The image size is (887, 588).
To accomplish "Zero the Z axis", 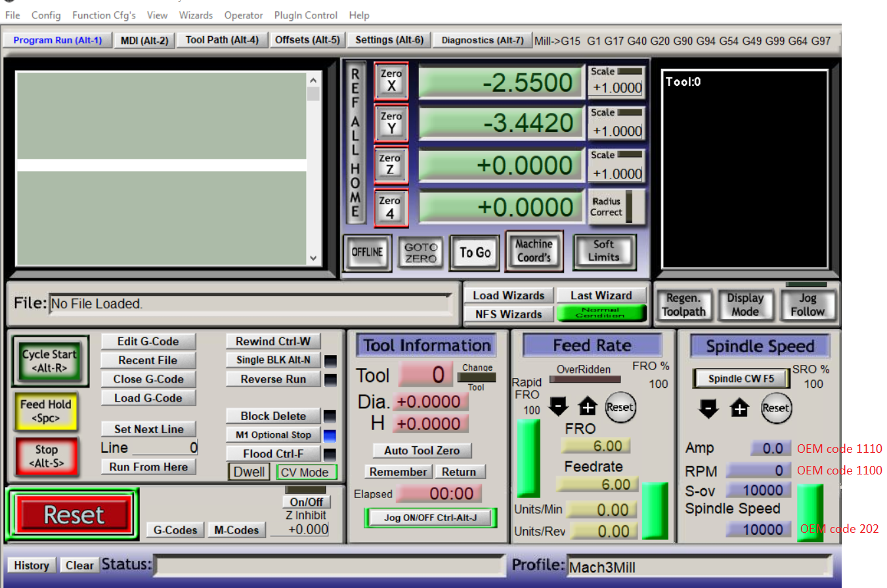I will coord(391,165).
